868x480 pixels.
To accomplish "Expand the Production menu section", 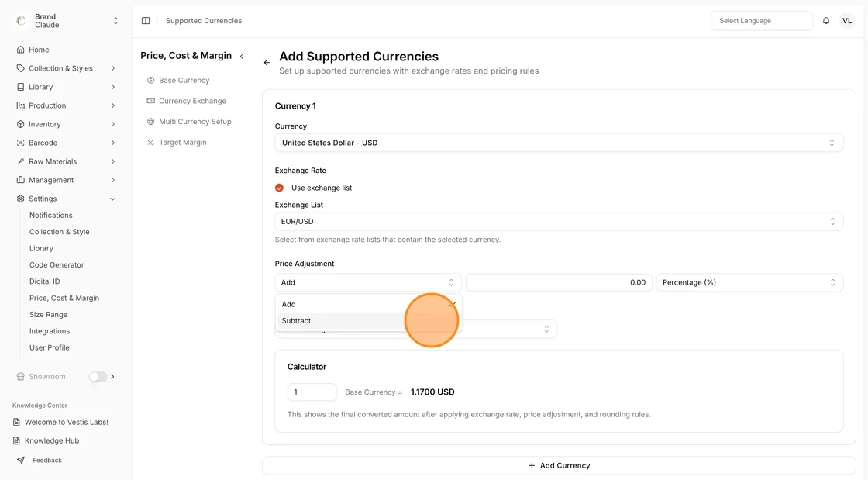I will pyautogui.click(x=113, y=105).
